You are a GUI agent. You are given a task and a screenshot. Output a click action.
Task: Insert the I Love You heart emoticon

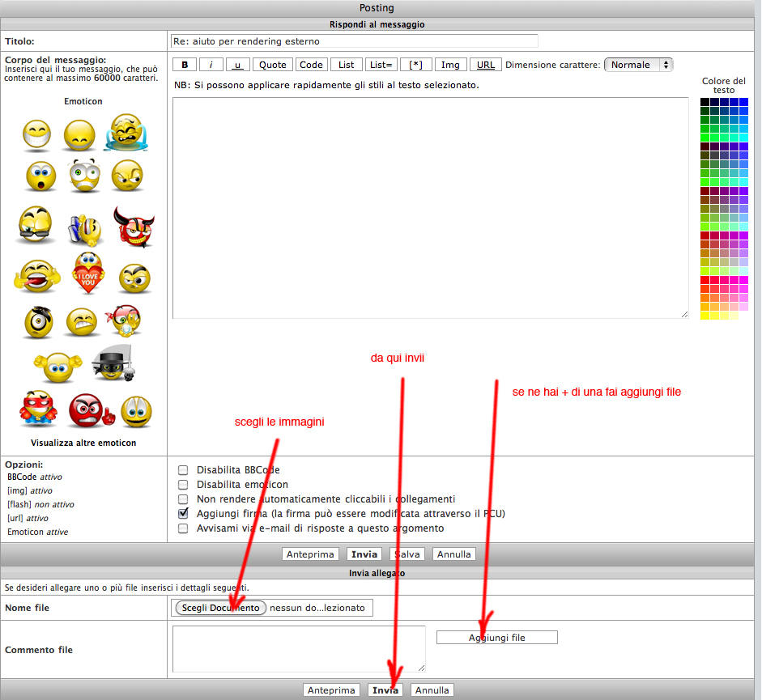point(88,273)
